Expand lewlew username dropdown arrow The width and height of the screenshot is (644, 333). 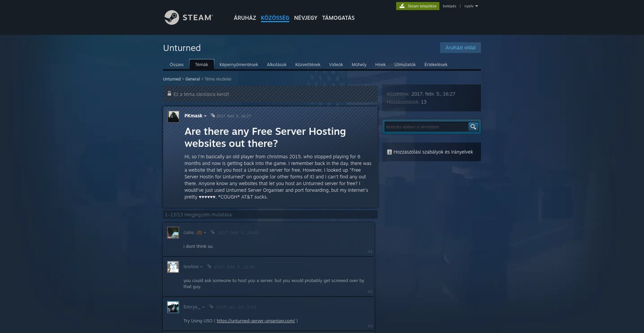[x=201, y=267]
